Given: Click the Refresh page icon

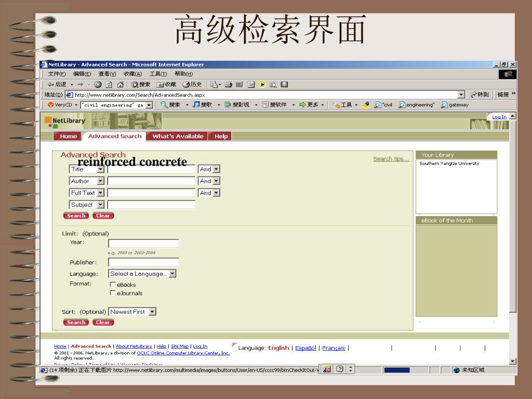Looking at the screenshot, I should (x=109, y=85).
